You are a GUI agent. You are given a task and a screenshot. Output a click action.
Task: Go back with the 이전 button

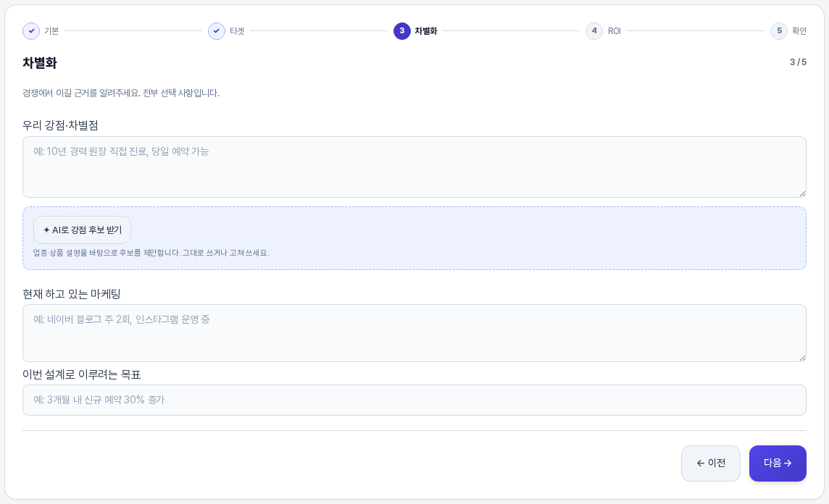click(711, 463)
